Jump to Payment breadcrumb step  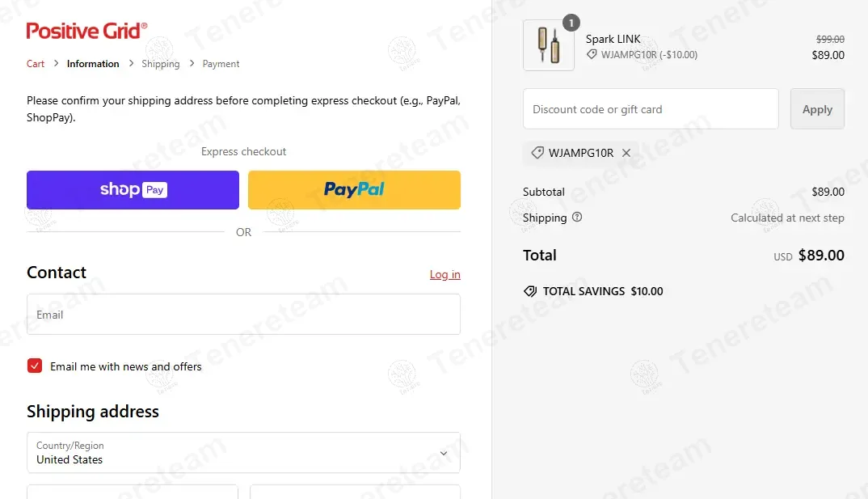[221, 64]
